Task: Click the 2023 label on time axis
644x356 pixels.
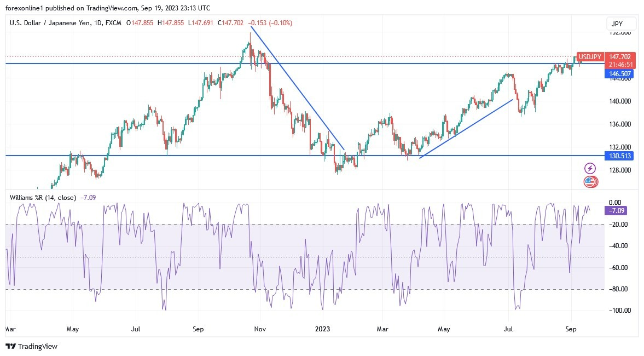Action: point(323,330)
